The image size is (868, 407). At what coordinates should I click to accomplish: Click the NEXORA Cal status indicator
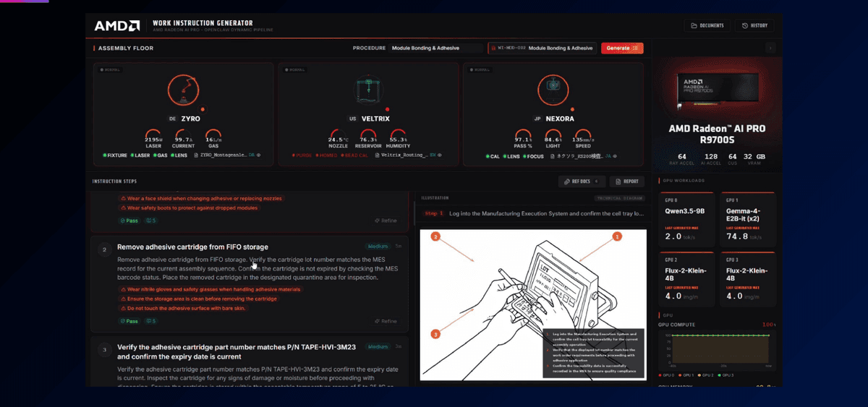[493, 155]
